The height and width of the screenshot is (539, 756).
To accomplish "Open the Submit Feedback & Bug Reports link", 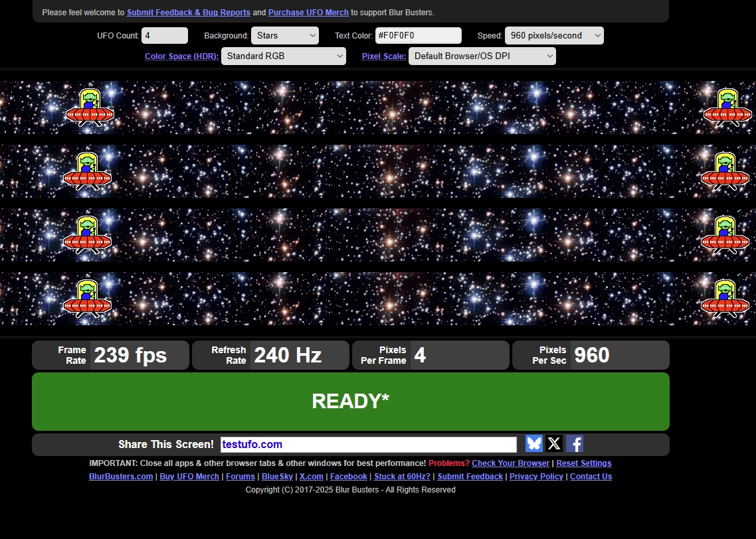I will (189, 13).
